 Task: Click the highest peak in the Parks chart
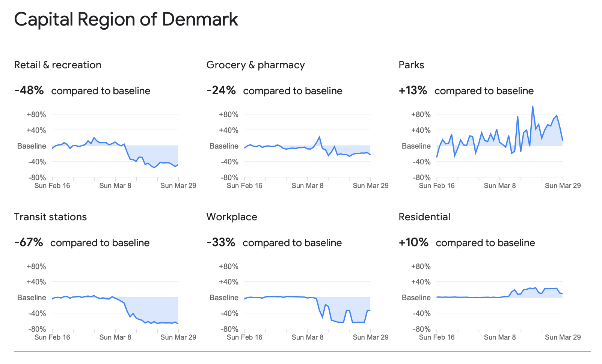point(533,107)
